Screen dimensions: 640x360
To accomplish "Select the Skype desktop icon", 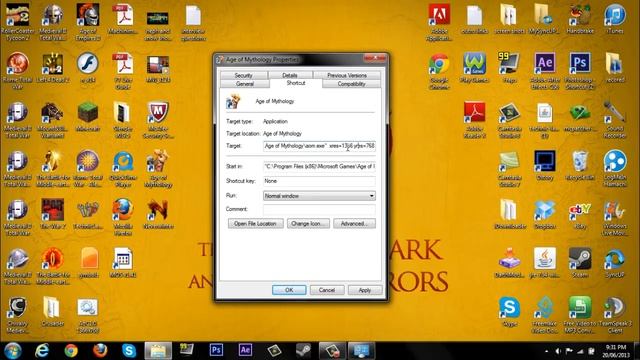I will pyautogui.click(x=509, y=311).
